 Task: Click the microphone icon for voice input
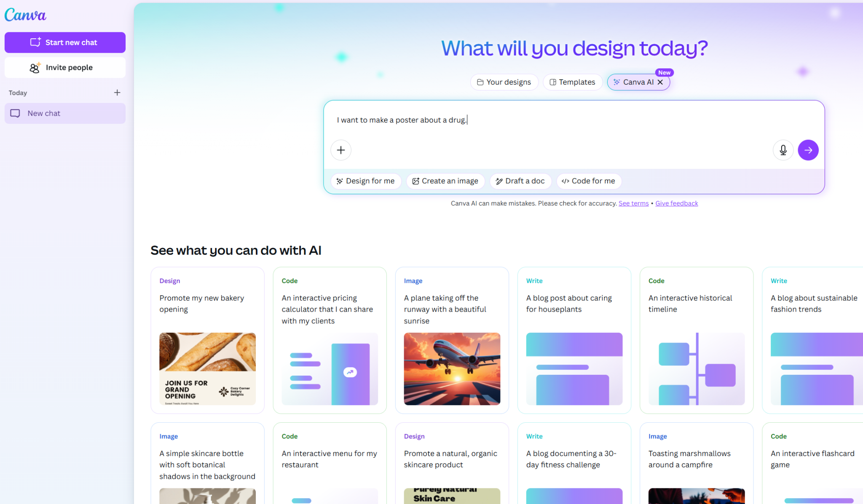(783, 150)
